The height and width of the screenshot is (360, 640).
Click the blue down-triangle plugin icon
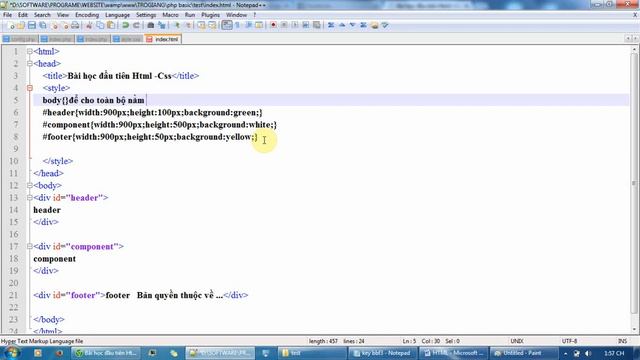point(352,25)
